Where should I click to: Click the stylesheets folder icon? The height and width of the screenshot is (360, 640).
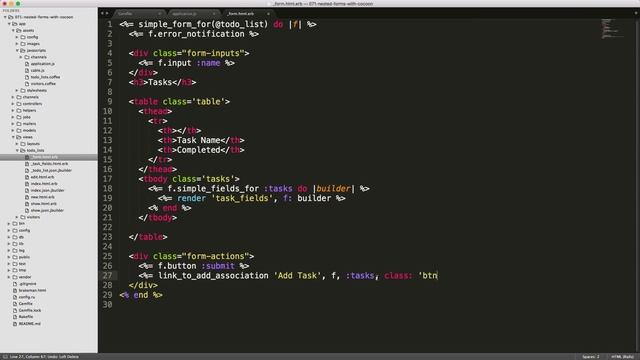click(23, 91)
